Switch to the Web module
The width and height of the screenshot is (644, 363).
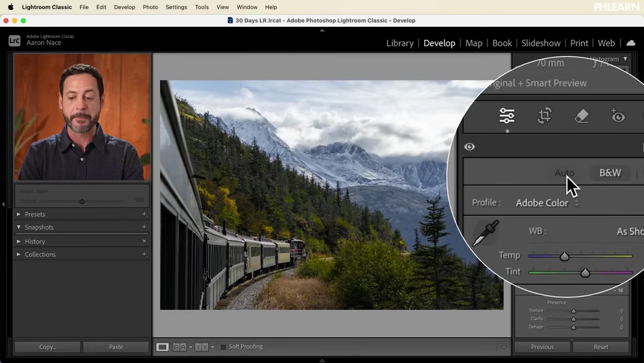tap(606, 43)
